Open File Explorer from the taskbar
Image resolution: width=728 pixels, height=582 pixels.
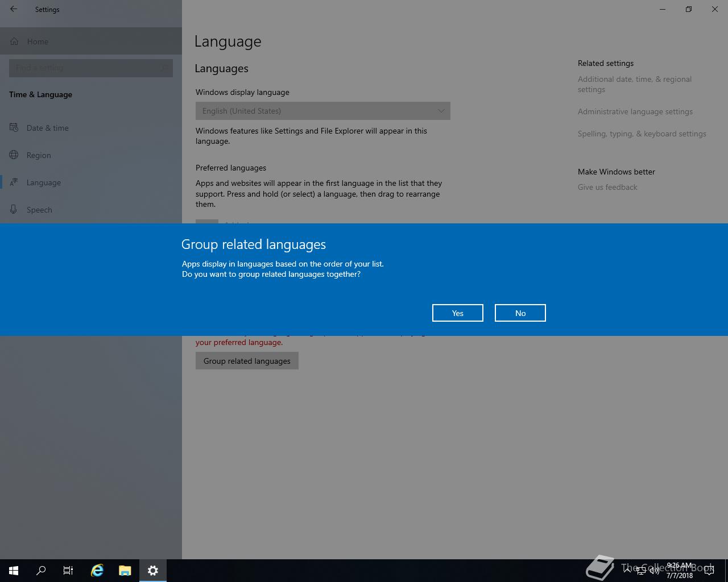(x=125, y=571)
